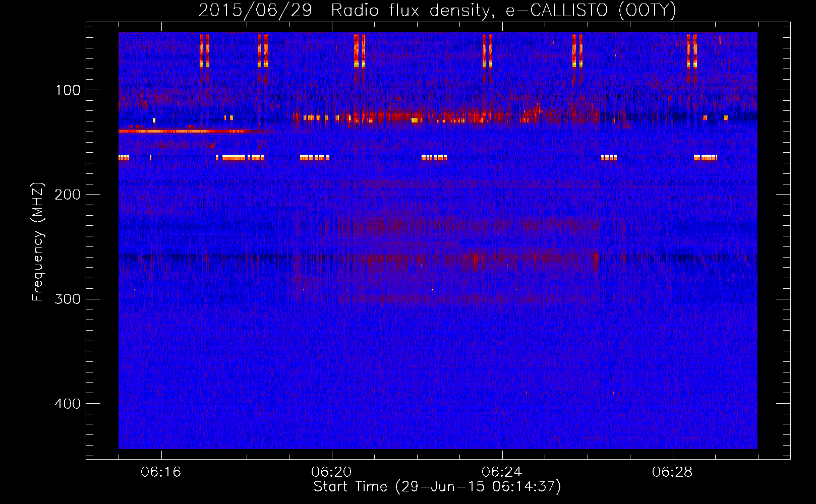Click the 300 frequency tick label
The image size is (816, 504).
[x=68, y=299]
